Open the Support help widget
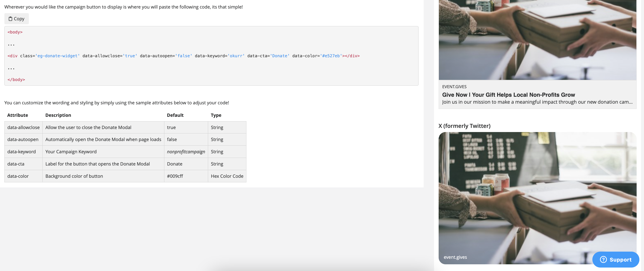Screen dimensions: 644x271 615,259
